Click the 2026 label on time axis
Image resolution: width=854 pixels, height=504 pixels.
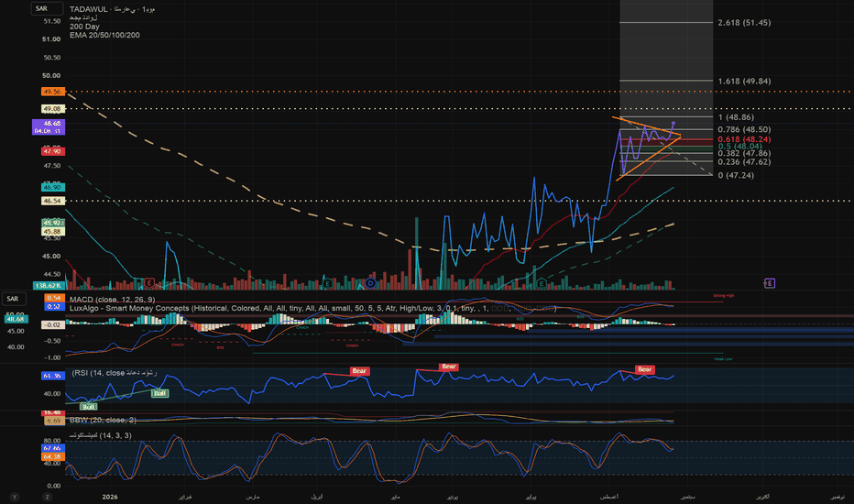110,497
